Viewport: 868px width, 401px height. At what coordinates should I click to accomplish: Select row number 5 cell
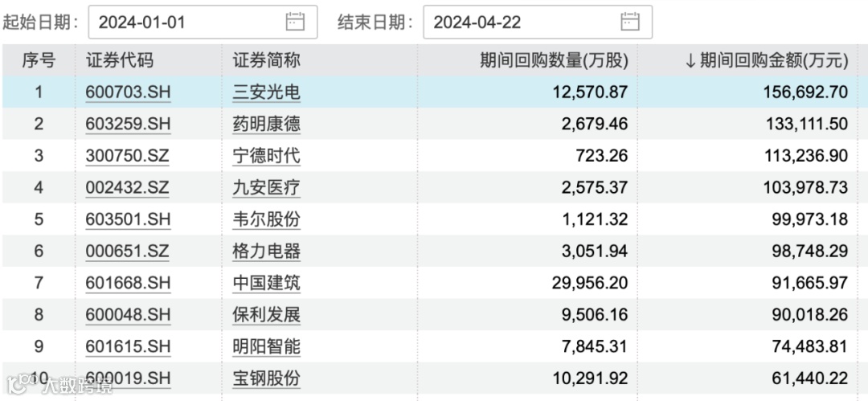[39, 219]
